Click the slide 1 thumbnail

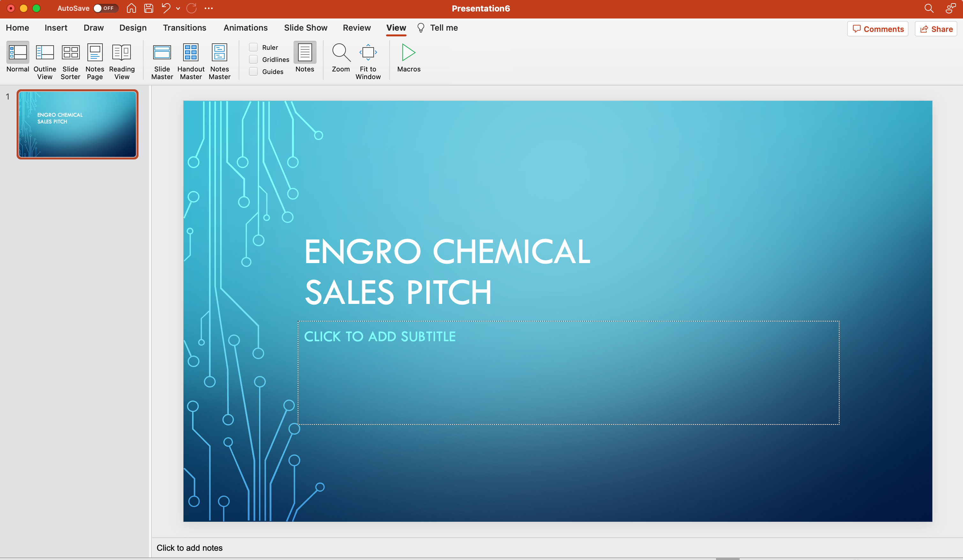pyautogui.click(x=77, y=124)
